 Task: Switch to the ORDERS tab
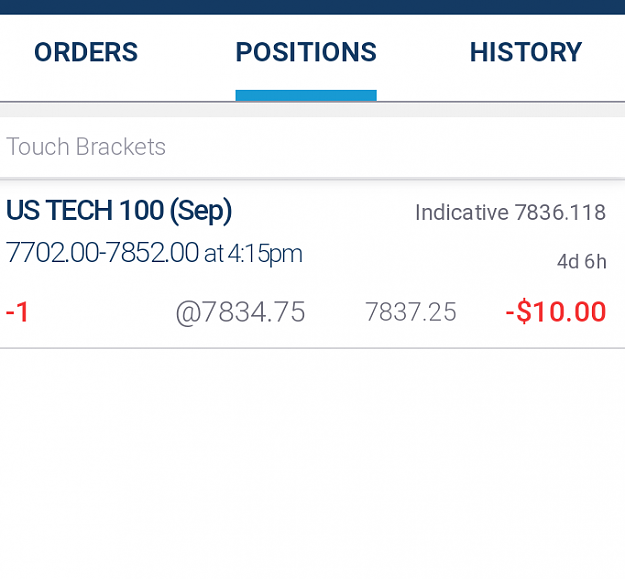point(86,52)
